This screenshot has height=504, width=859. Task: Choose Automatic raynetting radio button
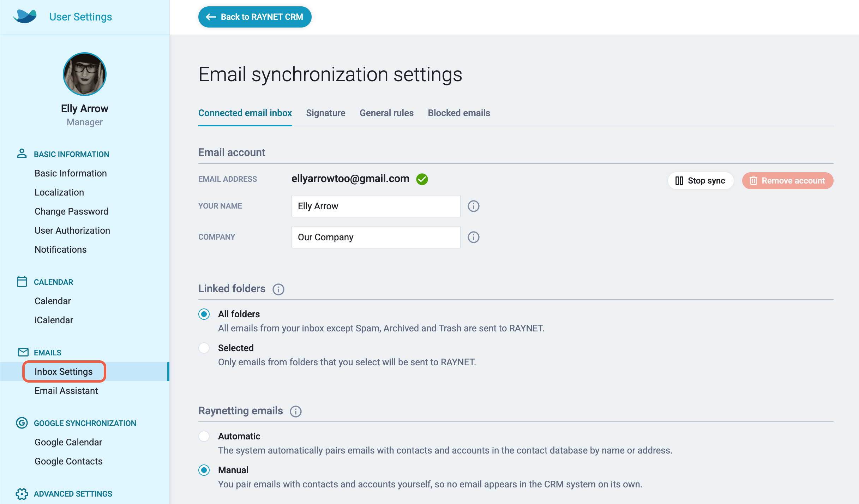click(204, 436)
